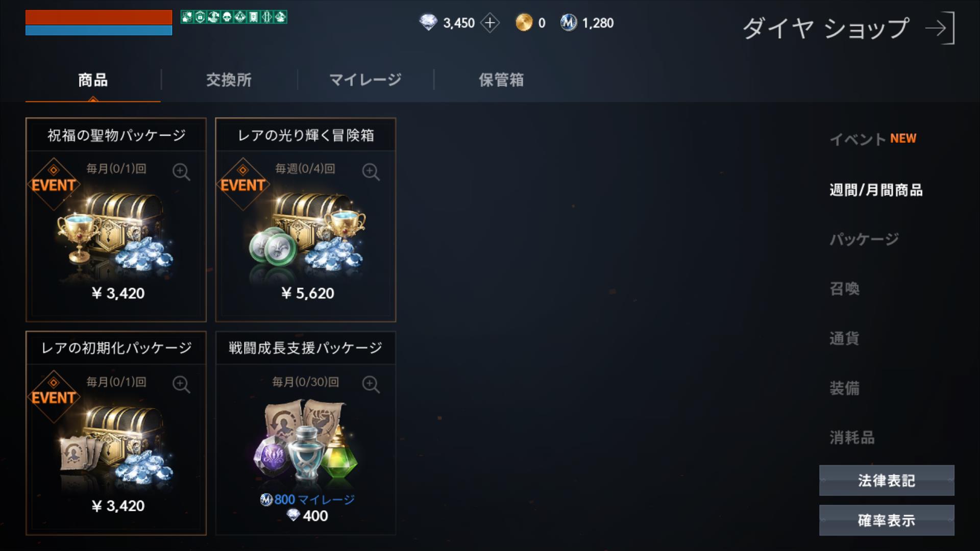
Task: Open the 召喚 category
Action: [x=845, y=288]
